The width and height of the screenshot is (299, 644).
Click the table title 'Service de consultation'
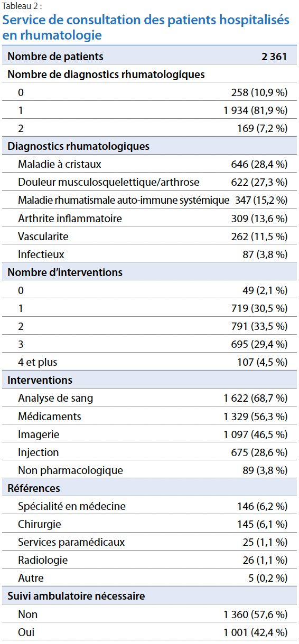point(146,27)
